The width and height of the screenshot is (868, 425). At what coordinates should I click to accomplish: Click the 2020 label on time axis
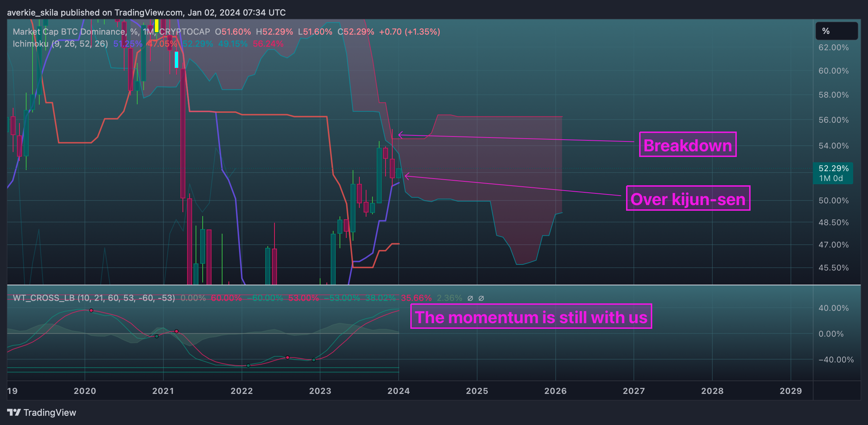85,391
